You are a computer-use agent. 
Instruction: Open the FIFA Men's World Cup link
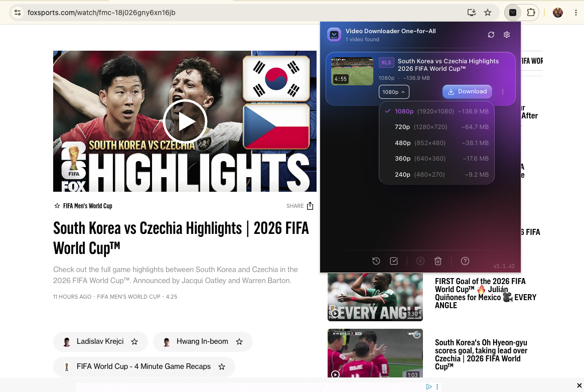click(x=87, y=206)
